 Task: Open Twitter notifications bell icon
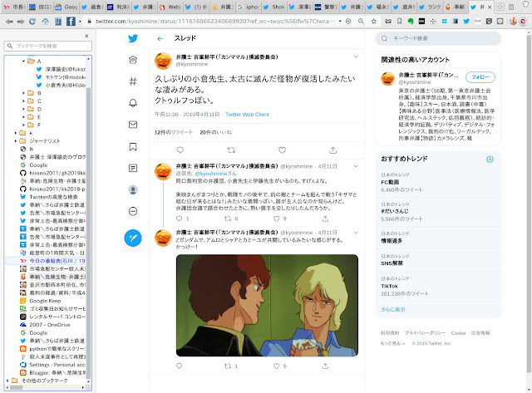(133, 103)
